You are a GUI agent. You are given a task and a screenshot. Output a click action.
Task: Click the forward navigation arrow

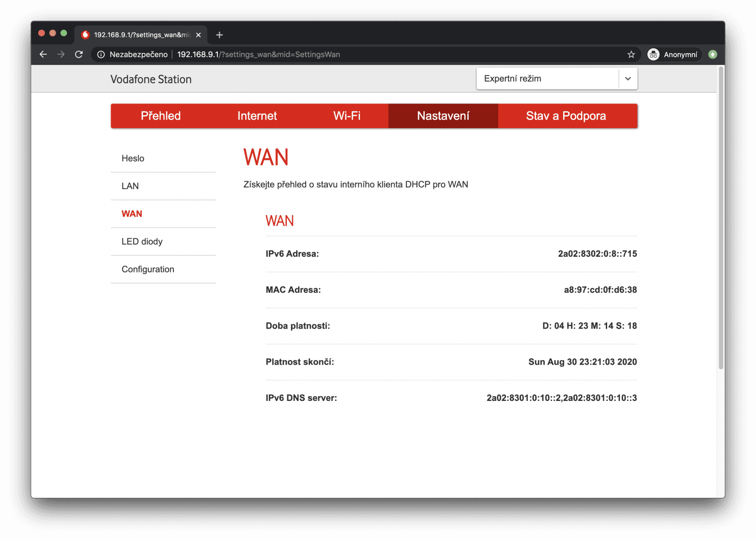click(61, 54)
